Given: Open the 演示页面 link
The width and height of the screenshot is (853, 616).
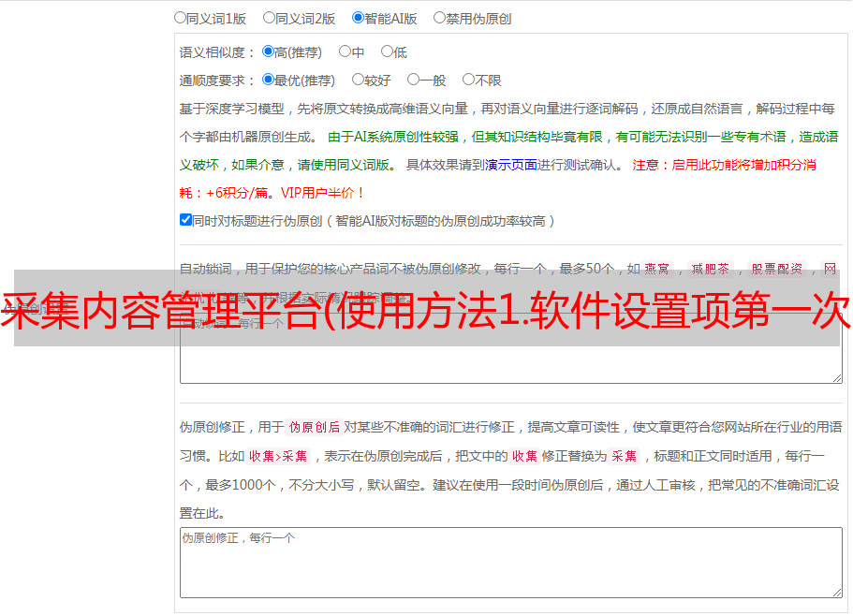Looking at the screenshot, I should (511, 165).
